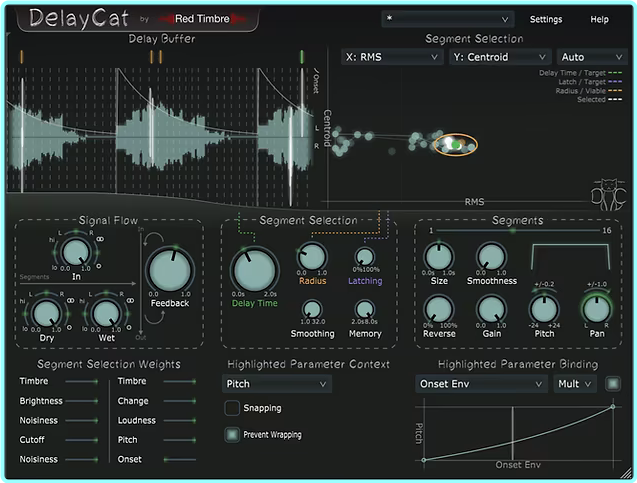637x483 pixels.
Task: Click the infinity icon beside the Wet knob
Action: [130, 300]
